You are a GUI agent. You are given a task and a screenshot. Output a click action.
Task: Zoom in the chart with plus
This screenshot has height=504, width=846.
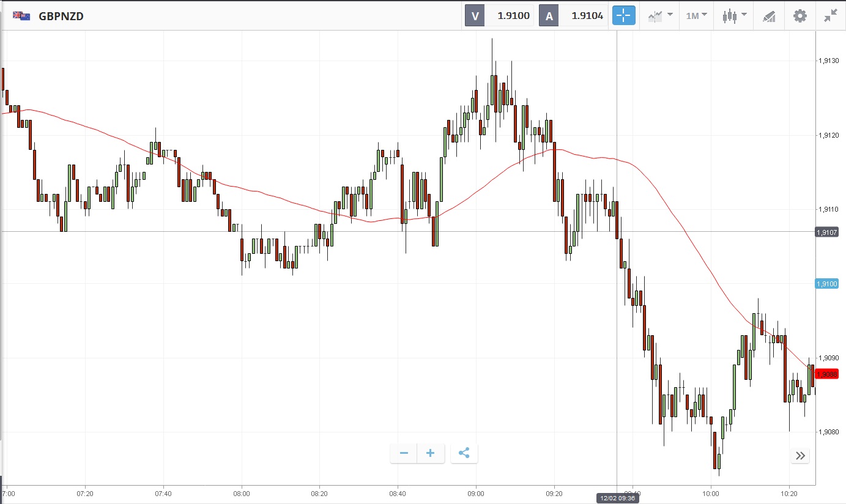(431, 453)
